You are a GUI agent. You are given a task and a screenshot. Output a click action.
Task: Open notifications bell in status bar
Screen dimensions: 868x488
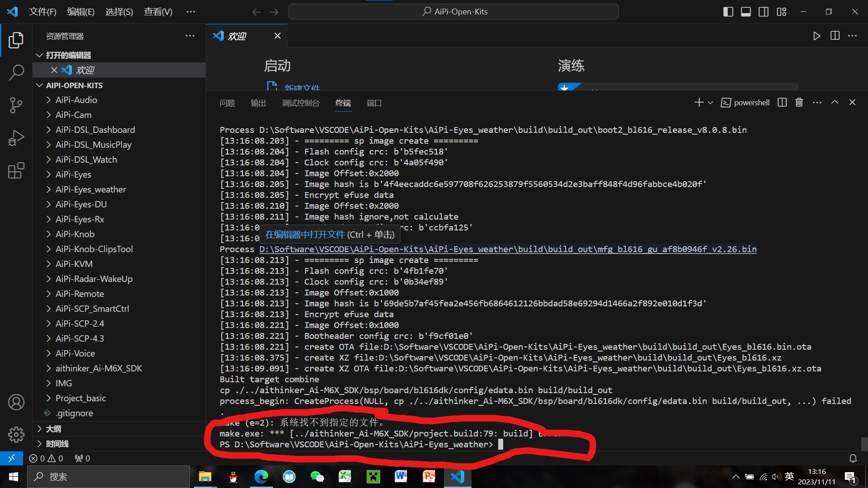click(853, 458)
